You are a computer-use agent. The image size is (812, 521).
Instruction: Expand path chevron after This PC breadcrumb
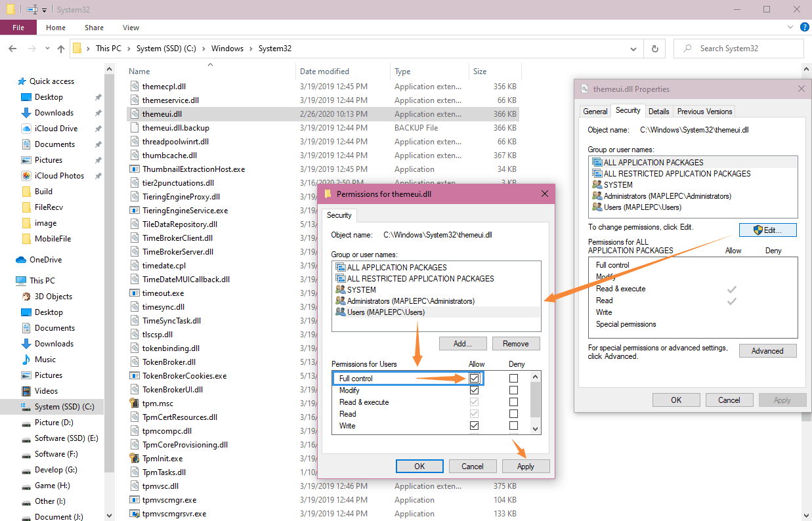tap(128, 49)
